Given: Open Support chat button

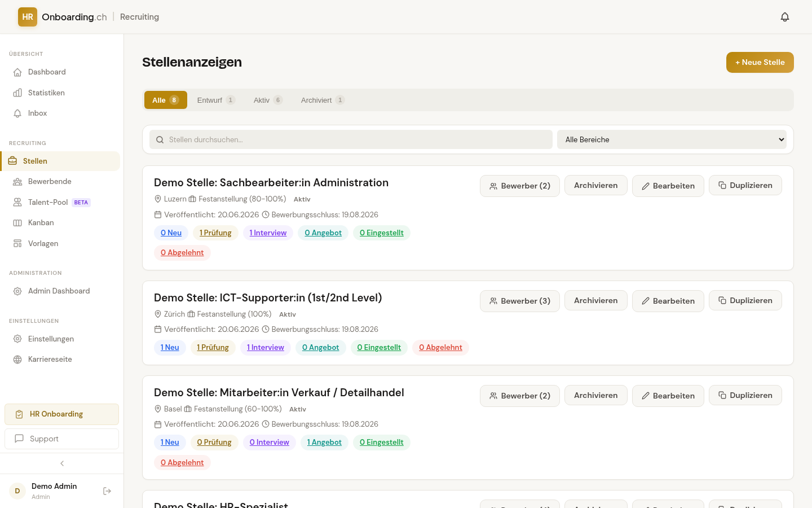Looking at the screenshot, I should coord(62,439).
